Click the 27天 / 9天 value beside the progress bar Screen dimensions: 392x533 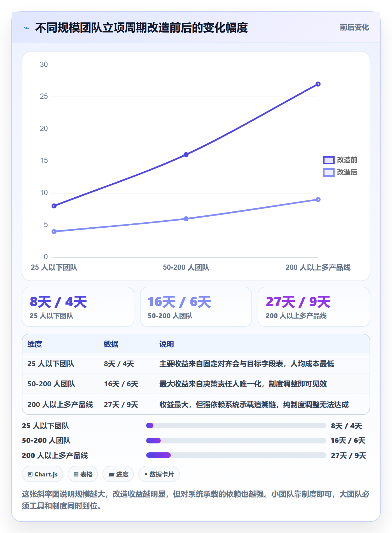tap(349, 455)
